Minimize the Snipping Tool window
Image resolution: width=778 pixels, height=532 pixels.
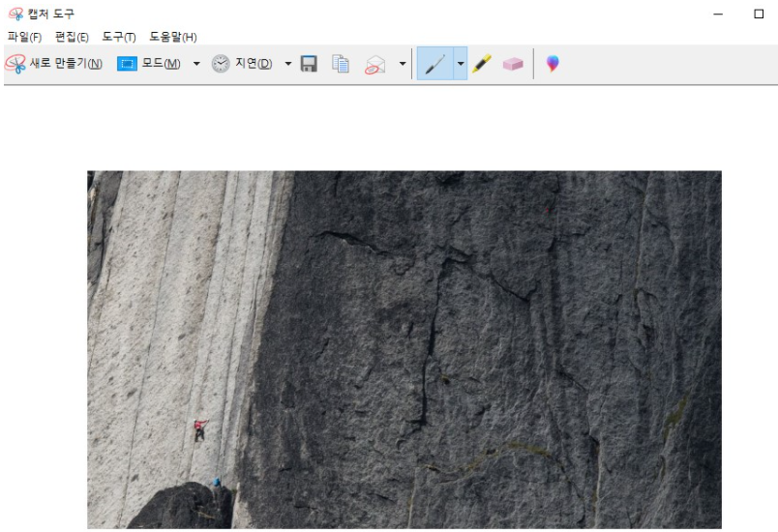click(718, 14)
